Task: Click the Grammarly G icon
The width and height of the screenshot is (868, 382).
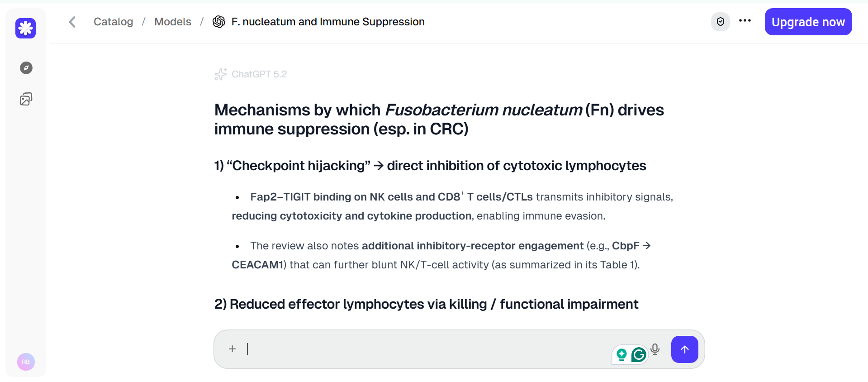Action: (x=639, y=355)
